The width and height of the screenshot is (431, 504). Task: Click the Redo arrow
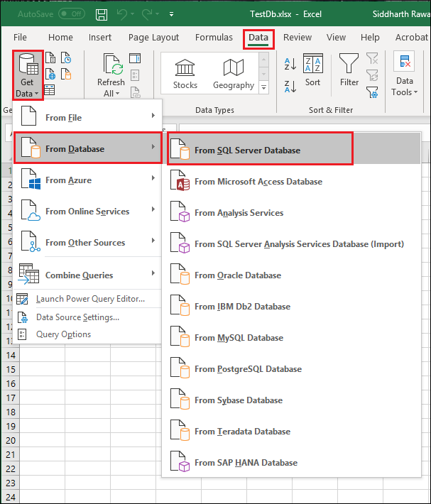(147, 13)
